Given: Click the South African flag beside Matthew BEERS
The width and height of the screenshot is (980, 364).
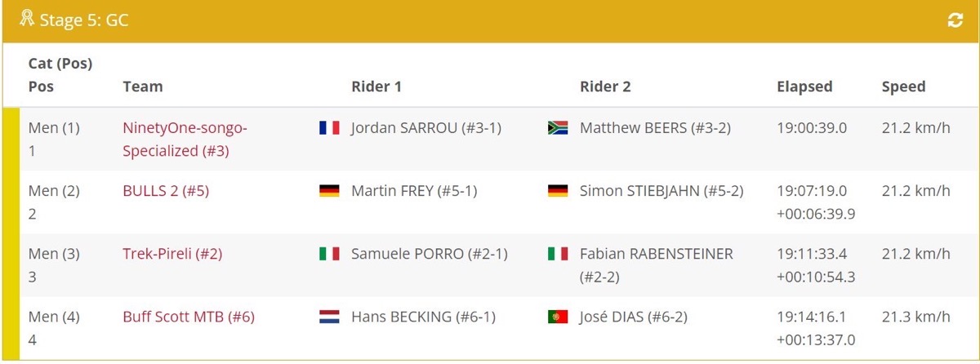Looking at the screenshot, I should click(x=558, y=128).
